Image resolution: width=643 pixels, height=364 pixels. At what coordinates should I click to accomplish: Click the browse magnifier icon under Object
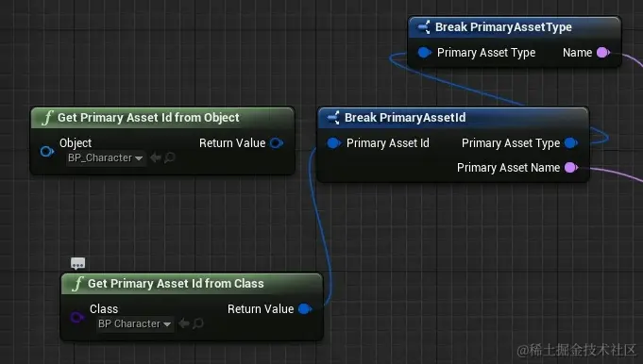tap(169, 157)
